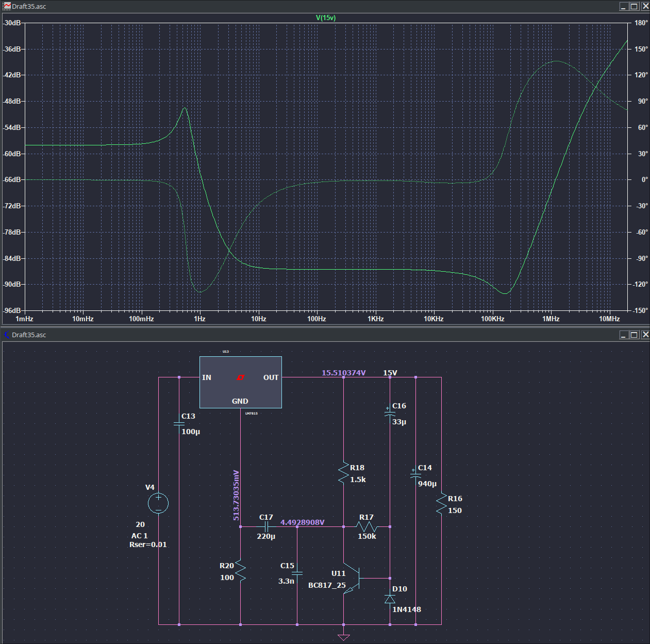Click the IN pin label on regulator
Viewport: 650px width, 644px height.
[x=207, y=377]
